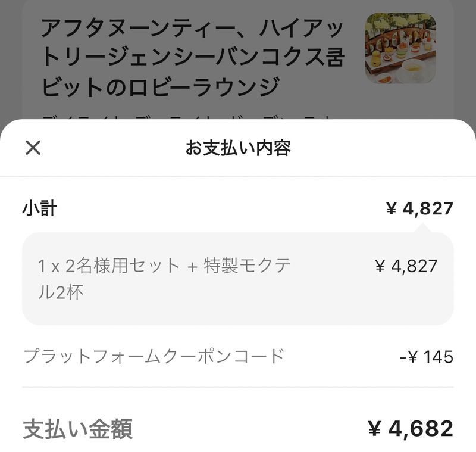
Task: Open プラットフォームクーポンコード coupon row
Action: click(154, 357)
